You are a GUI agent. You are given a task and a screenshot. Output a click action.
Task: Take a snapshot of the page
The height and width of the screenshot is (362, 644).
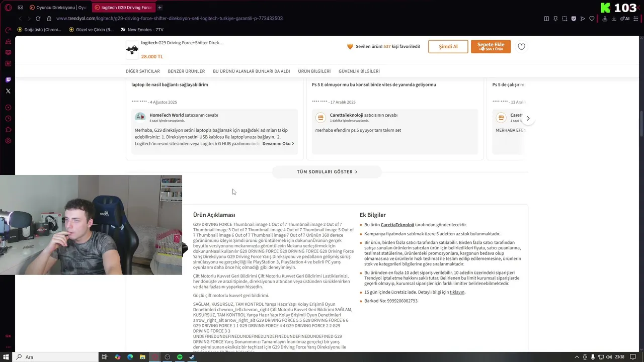click(565, 19)
